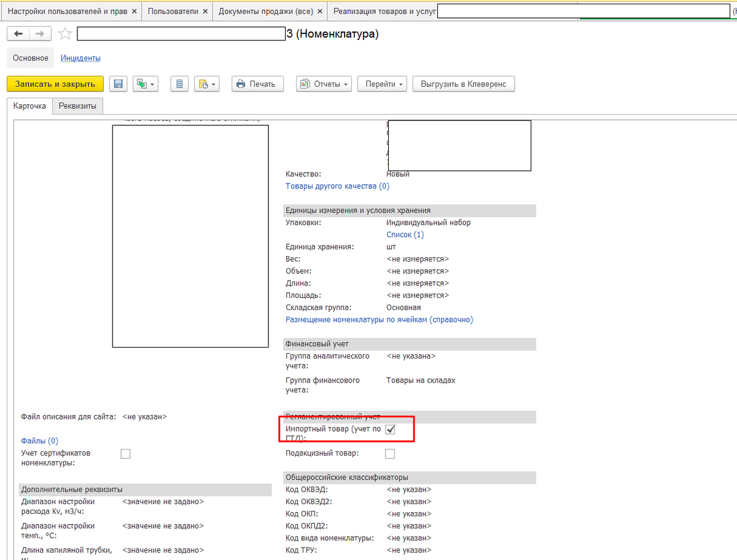Click the Код ОКПД2 '<не указан>' value
The width and height of the screenshot is (737, 560).
[x=409, y=526]
